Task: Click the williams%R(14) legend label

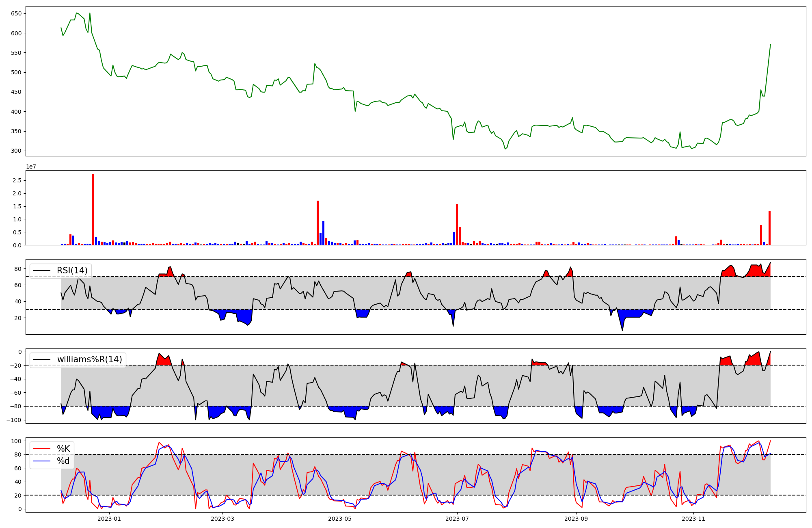Action: pos(89,359)
